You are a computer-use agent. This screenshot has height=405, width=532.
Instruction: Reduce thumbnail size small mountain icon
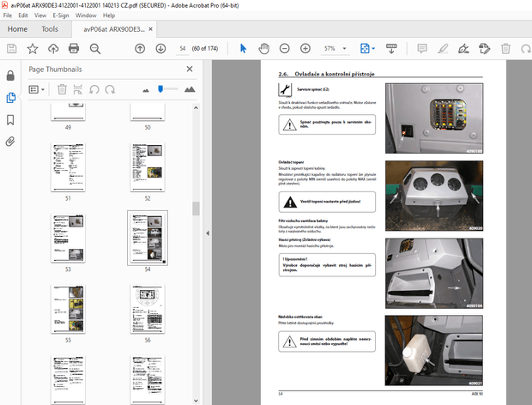pyautogui.click(x=146, y=90)
